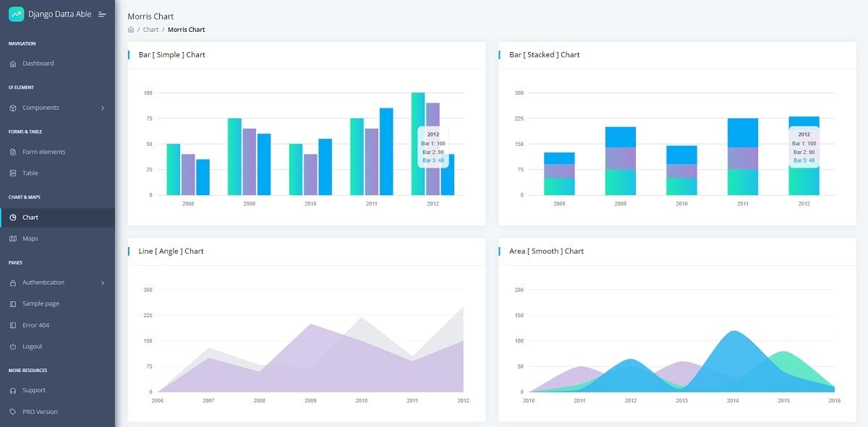Open the Support page link
The height and width of the screenshot is (427, 868).
coord(34,390)
